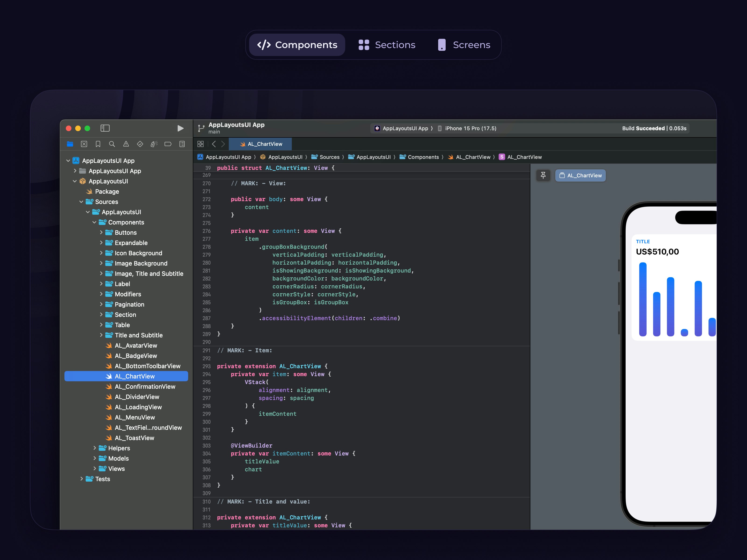747x560 pixels.
Task: Open the Debug navigator spray icon
Action: 154,144
